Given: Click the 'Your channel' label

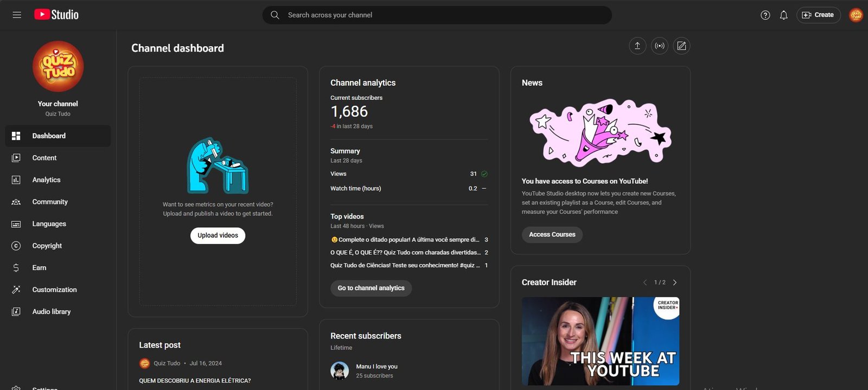Looking at the screenshot, I should pyautogui.click(x=58, y=104).
